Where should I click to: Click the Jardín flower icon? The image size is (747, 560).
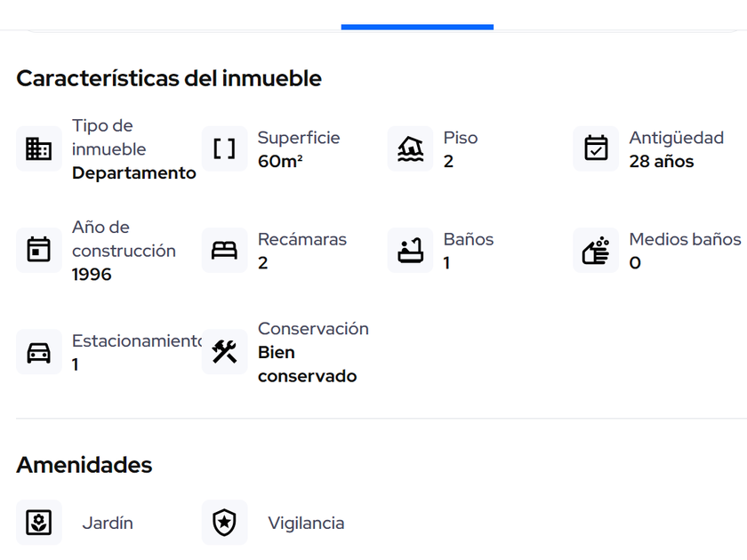[39, 523]
